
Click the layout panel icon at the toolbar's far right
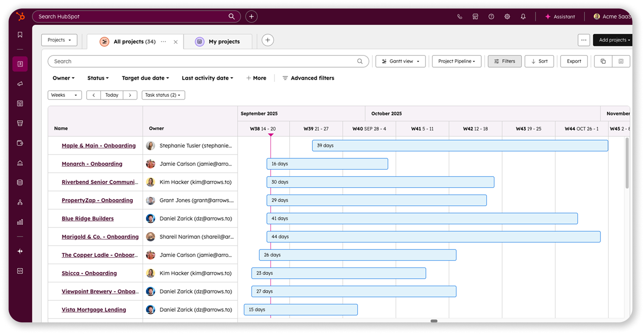point(621,61)
